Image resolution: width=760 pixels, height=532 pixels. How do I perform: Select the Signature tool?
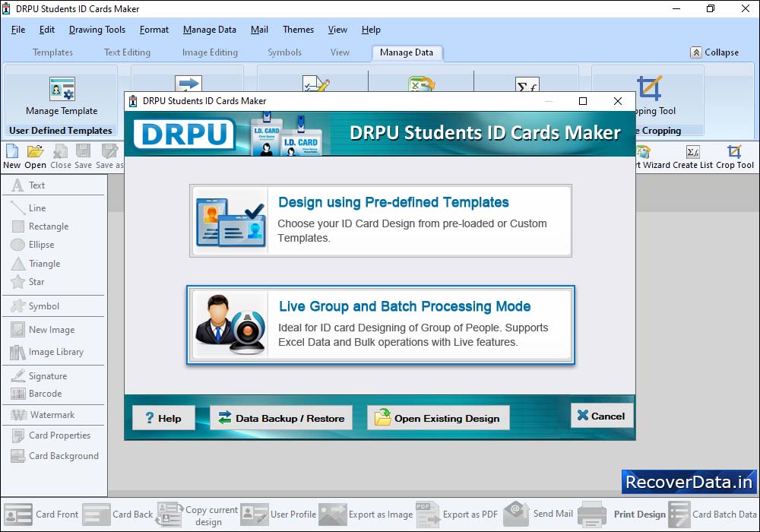(39, 376)
